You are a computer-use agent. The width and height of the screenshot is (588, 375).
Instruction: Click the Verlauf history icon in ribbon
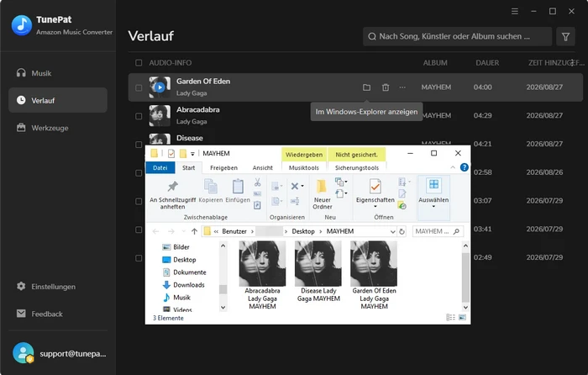click(402, 205)
